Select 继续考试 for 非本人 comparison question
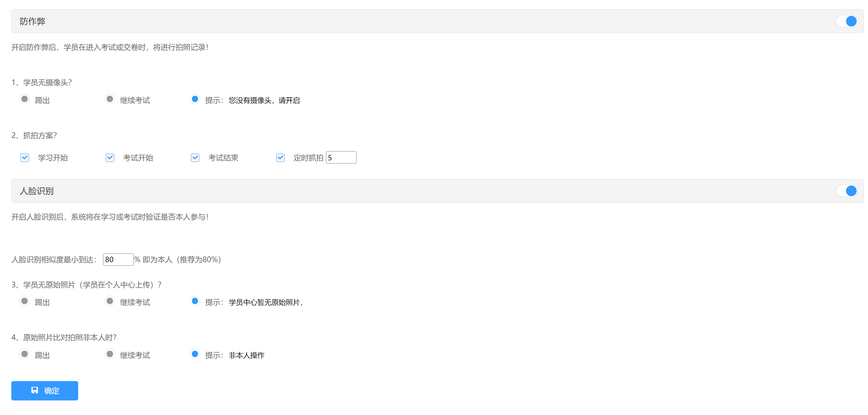868x415 pixels. tap(110, 354)
